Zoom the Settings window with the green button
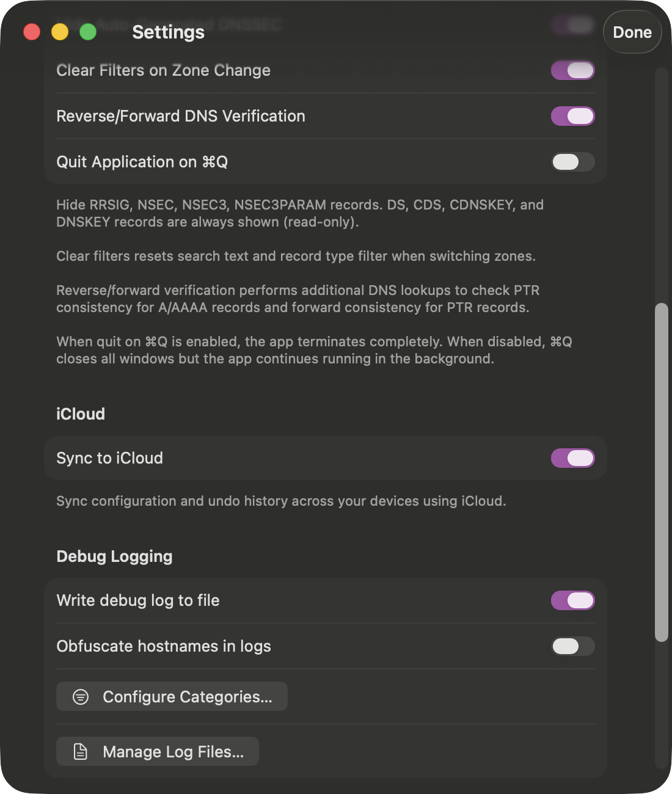The image size is (672, 794). 87,31
